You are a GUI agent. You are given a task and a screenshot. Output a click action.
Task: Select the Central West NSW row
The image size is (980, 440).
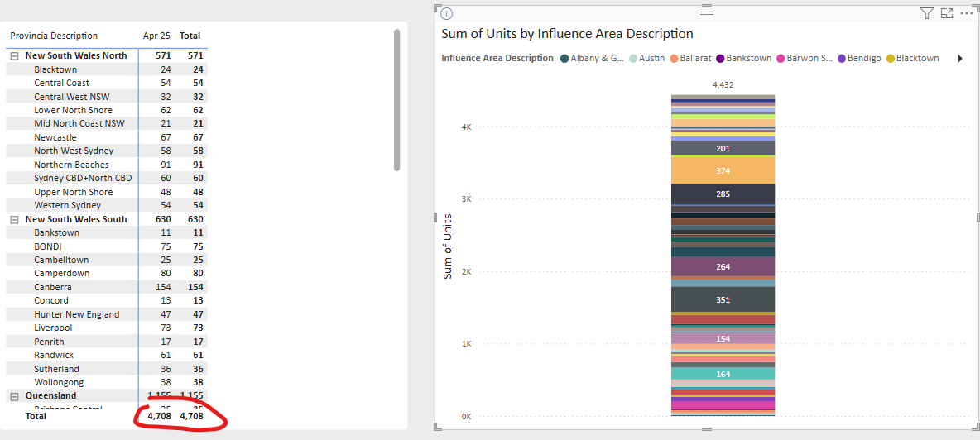pos(107,97)
